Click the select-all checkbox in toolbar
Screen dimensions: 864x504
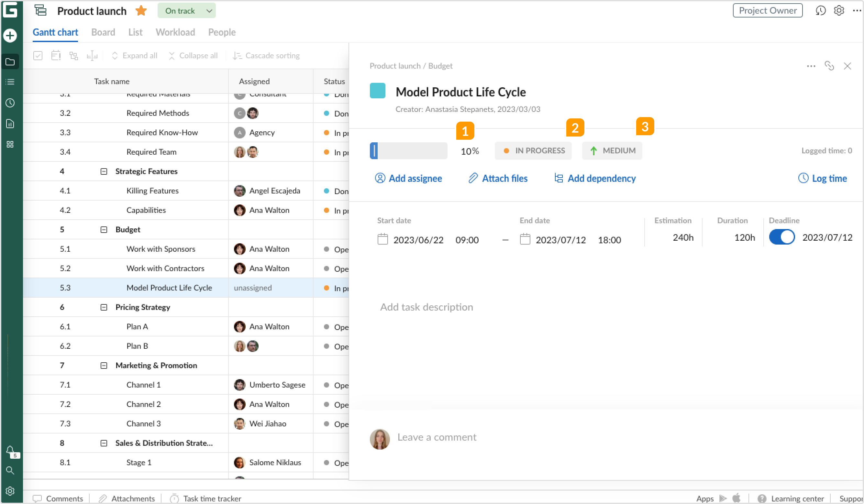(x=38, y=56)
